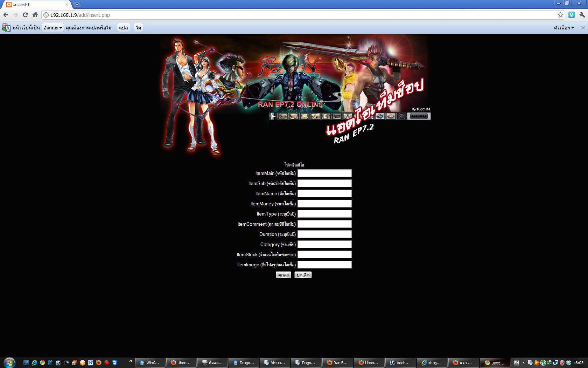Open a new browser tab
The height and width of the screenshot is (368, 588).
pyautogui.click(x=77, y=5)
